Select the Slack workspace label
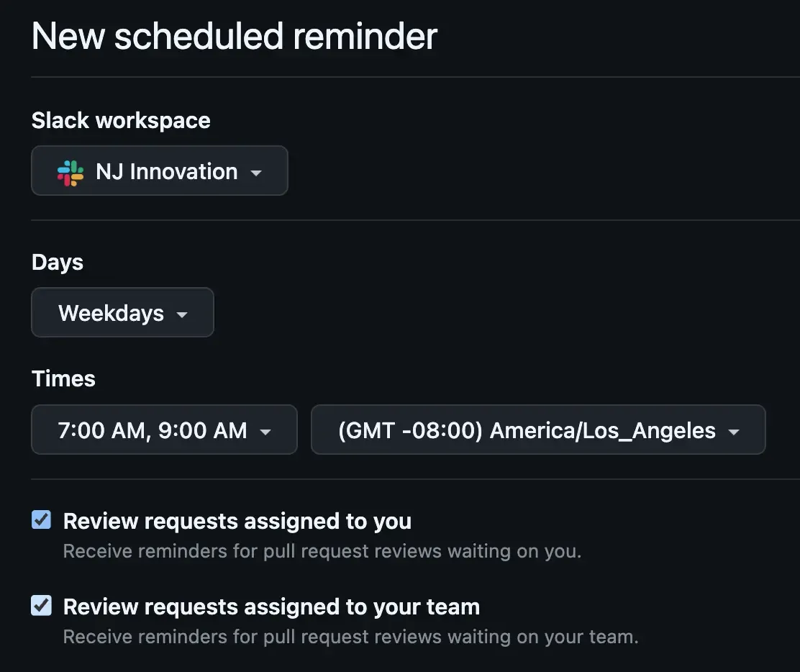 pyautogui.click(x=120, y=120)
